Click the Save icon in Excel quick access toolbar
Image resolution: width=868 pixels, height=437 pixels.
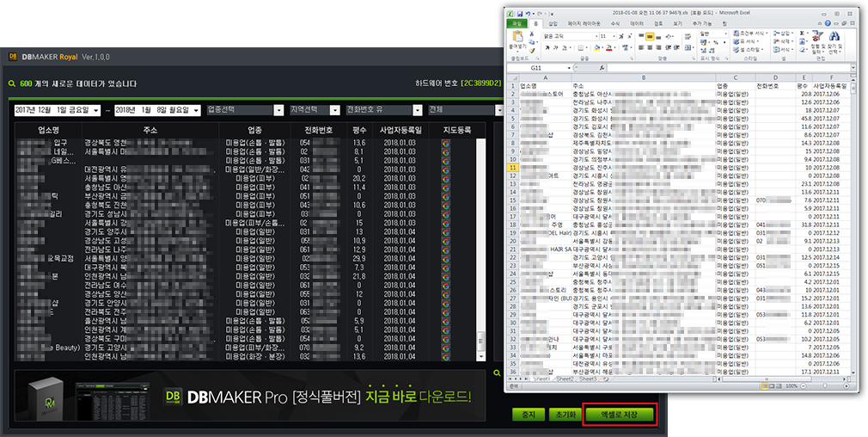coord(520,14)
